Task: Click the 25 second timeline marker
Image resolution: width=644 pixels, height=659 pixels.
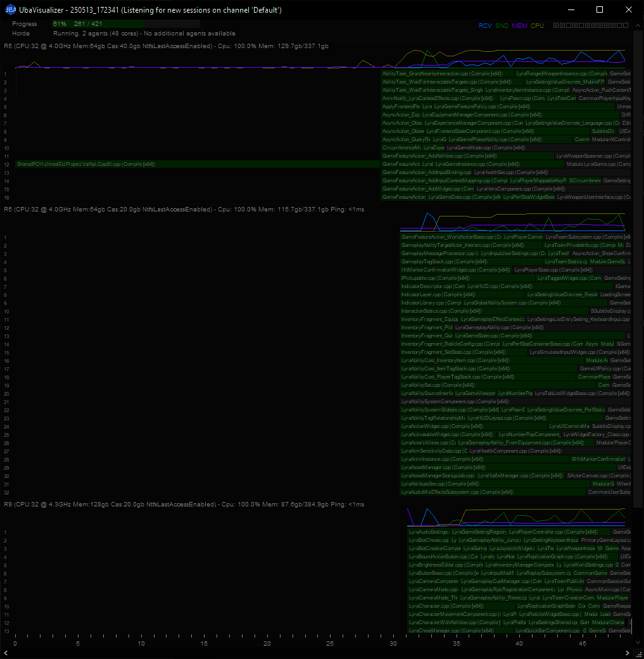Action: click(330, 643)
